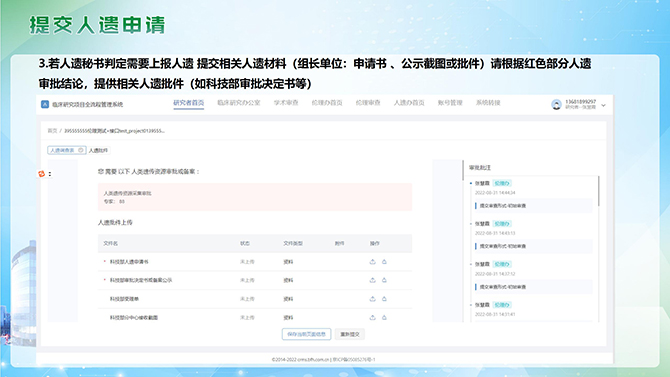Go to 伦理审查 in top navigation

click(x=368, y=103)
